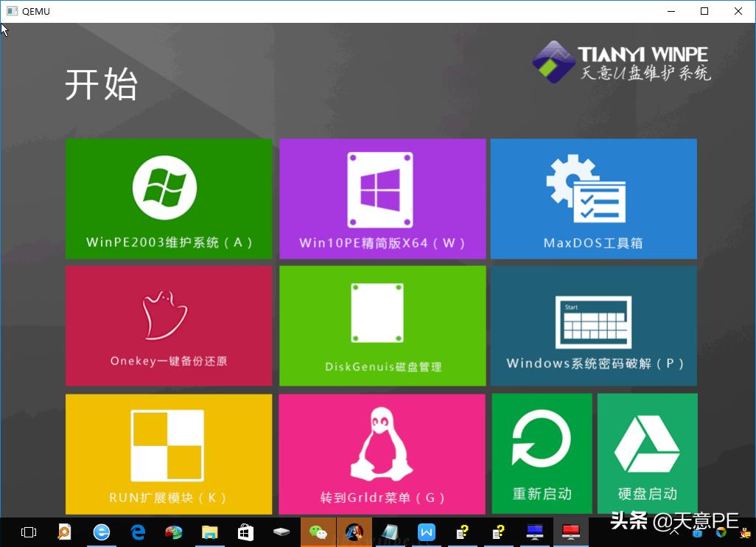756x547 pixels.
Task: Open DiskGenuis磁盘管理 tile
Action: [382, 326]
